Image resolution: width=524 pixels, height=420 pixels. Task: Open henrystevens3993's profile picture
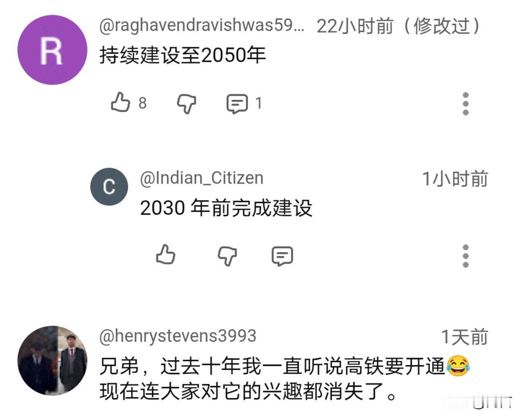pyautogui.click(x=52, y=361)
